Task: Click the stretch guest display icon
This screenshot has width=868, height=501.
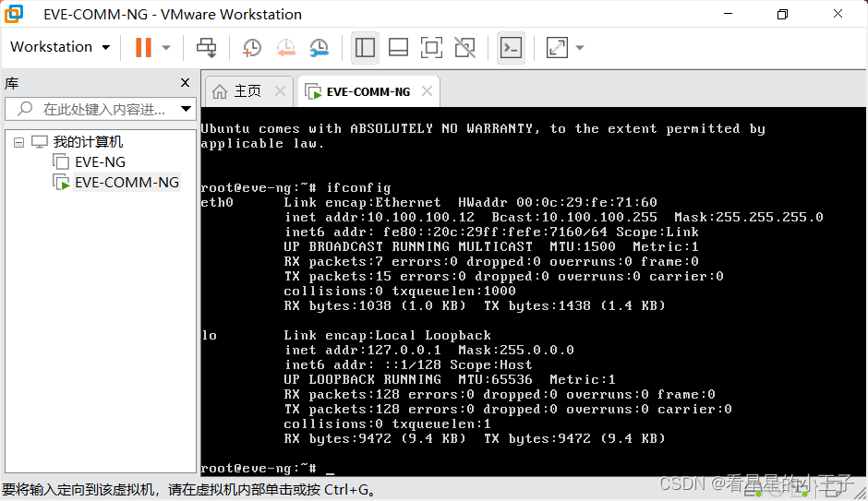Action: pos(557,48)
